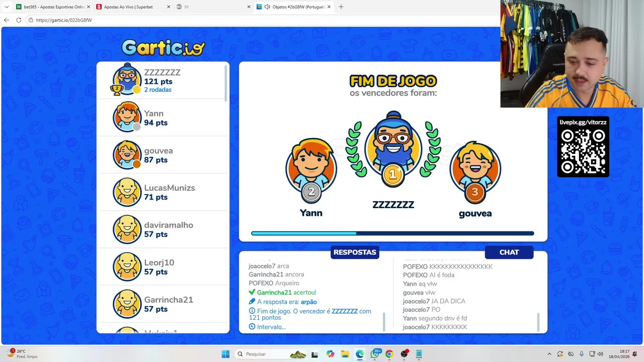Click LucasMunizs's yellow avatar
The height and width of the screenshot is (362, 644).
(127, 192)
